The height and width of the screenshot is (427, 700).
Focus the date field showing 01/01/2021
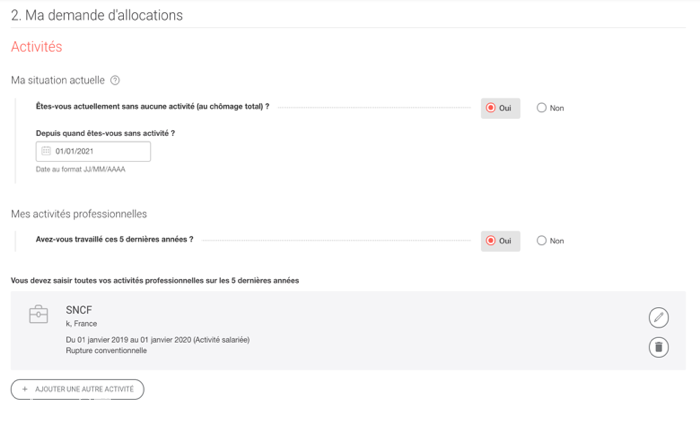(93, 151)
